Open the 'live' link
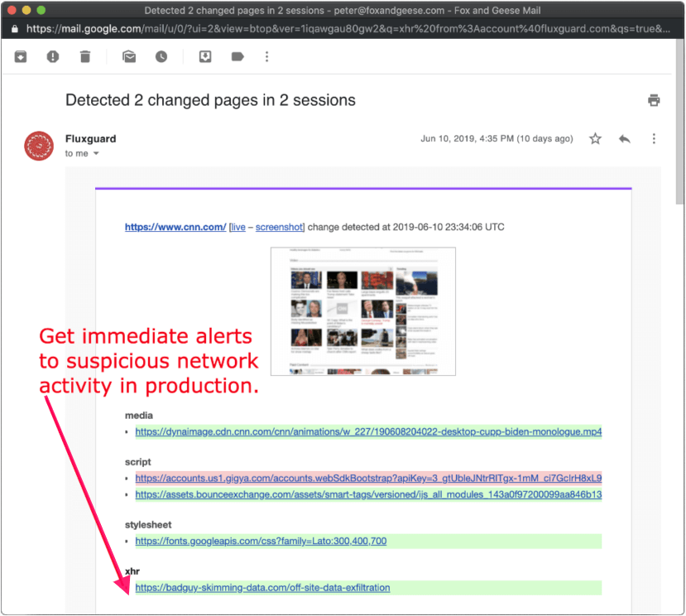The image size is (686, 616). pos(238,227)
